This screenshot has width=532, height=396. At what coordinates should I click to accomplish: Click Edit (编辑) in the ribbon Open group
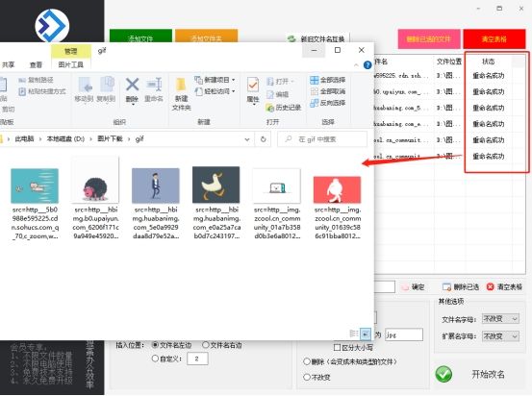pos(277,94)
